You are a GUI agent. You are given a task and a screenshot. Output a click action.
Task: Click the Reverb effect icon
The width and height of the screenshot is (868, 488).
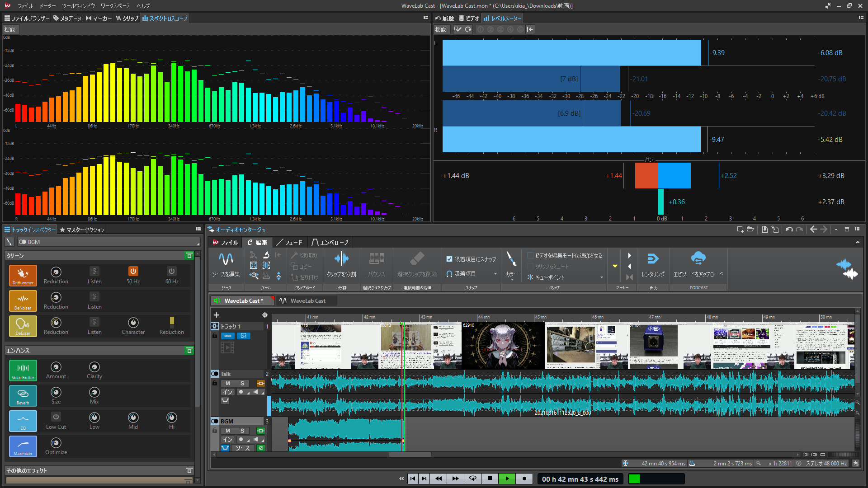pos(23,395)
